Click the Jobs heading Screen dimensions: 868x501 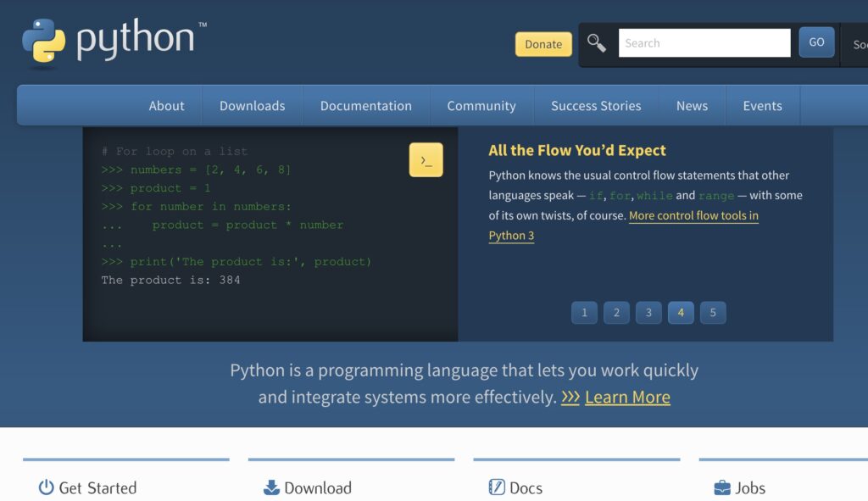point(750,487)
